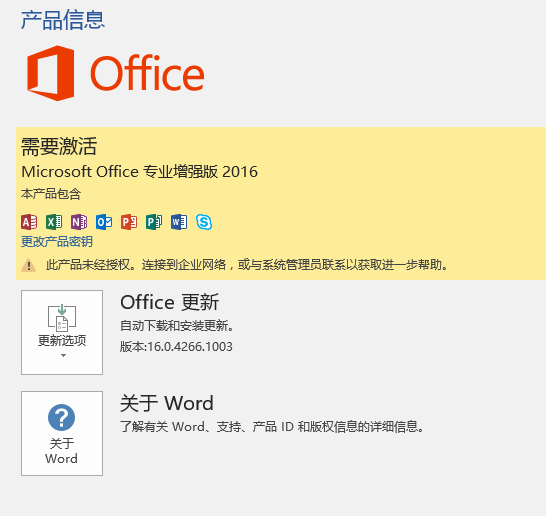Click the Word app icon

[179, 222]
